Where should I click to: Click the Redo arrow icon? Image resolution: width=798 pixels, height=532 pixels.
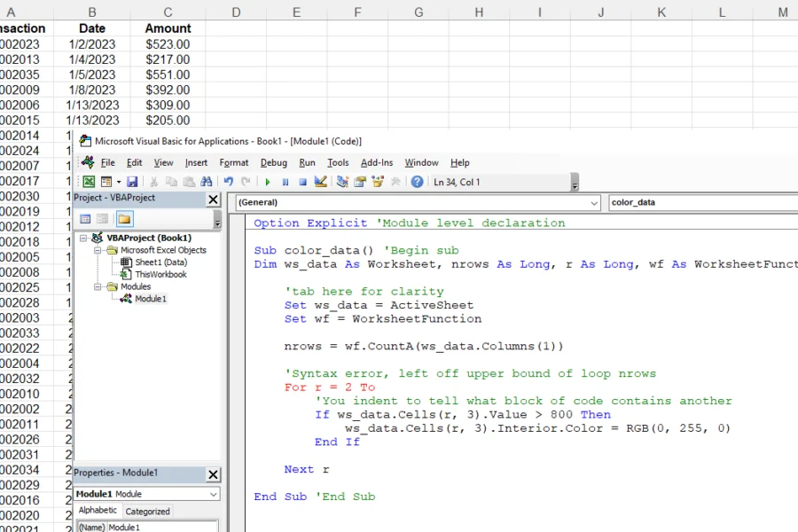point(246,182)
